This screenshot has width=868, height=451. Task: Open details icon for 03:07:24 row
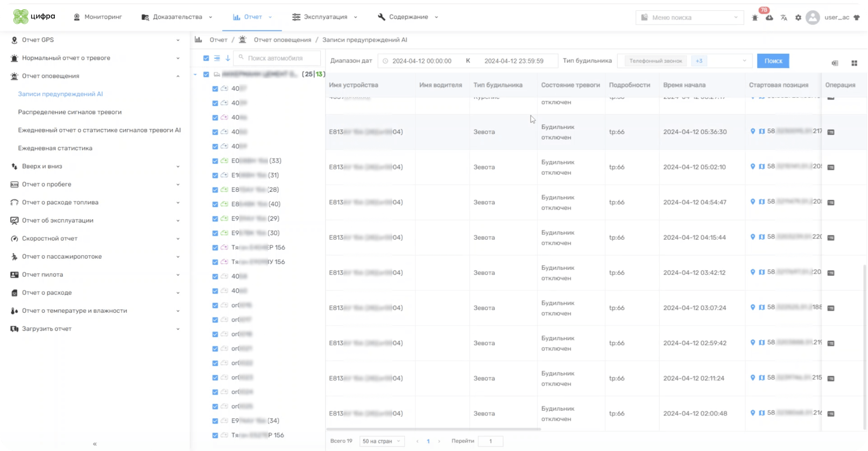(x=831, y=308)
